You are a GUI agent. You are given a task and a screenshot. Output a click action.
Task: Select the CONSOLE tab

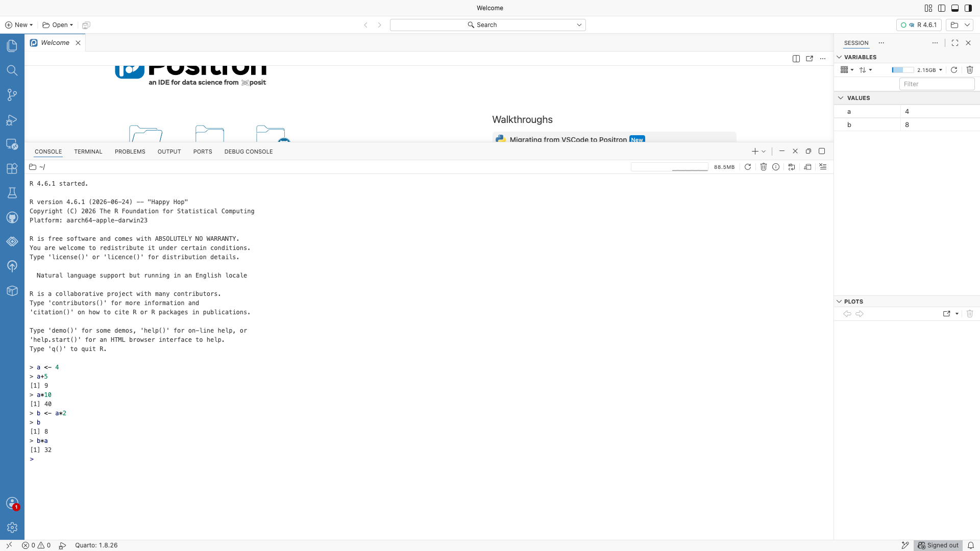(x=48, y=152)
